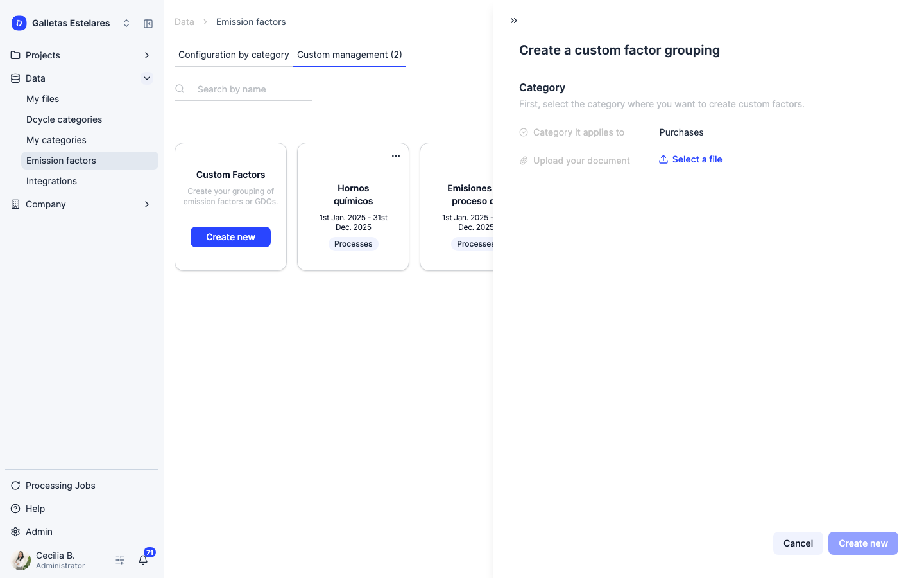The width and height of the screenshot is (924, 578).
Task: Click Cecilia B. profile avatar
Action: (x=21, y=560)
